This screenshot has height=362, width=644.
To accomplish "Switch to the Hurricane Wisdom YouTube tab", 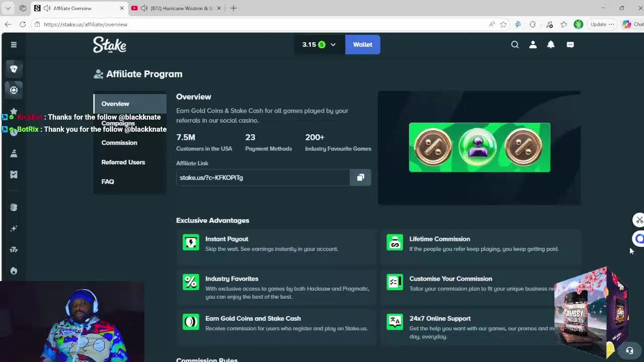I will pyautogui.click(x=176, y=8).
